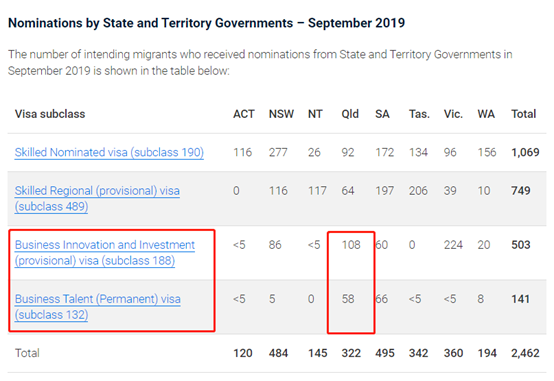Click the 224 value under Vic.
554x381 pixels.
(453, 245)
